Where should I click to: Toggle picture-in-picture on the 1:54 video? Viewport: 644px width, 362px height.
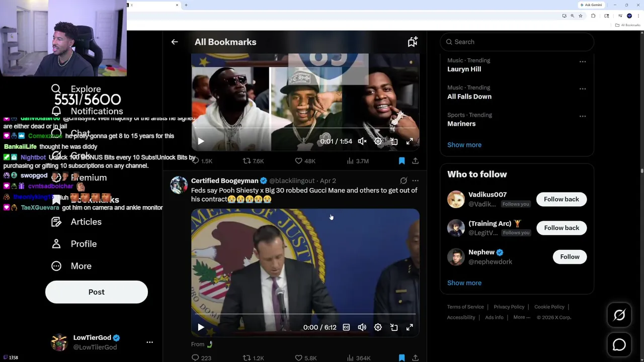click(x=394, y=141)
